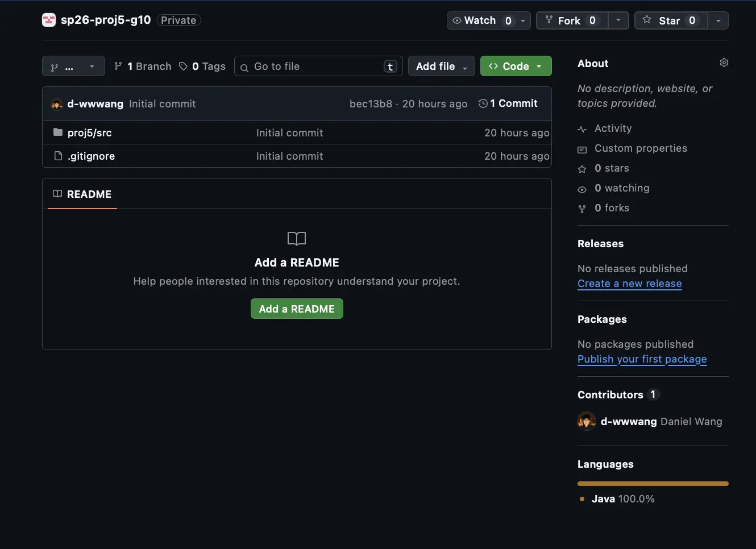View the 1 Commit history
Image resolution: width=756 pixels, height=549 pixels.
513,103
